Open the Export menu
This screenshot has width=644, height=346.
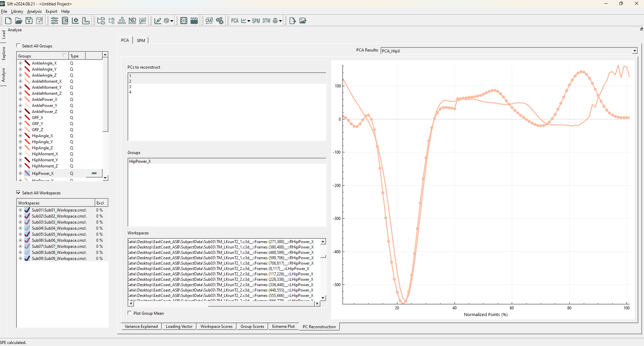tap(51, 11)
